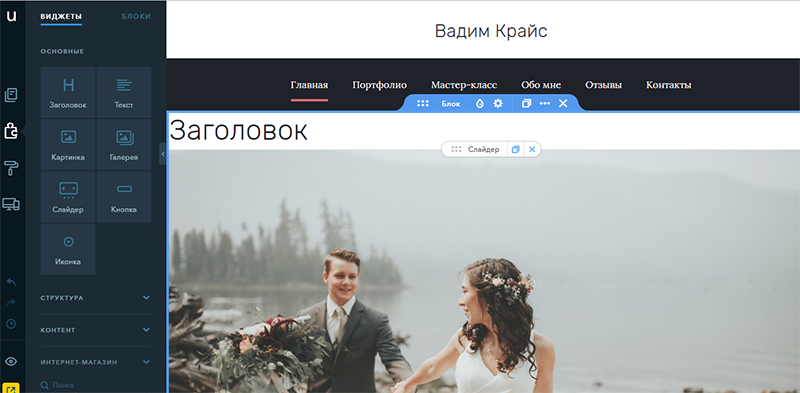This screenshot has height=393, width=800.
Task: Open the widgets constructor sidebar icon
Action: coord(11,131)
